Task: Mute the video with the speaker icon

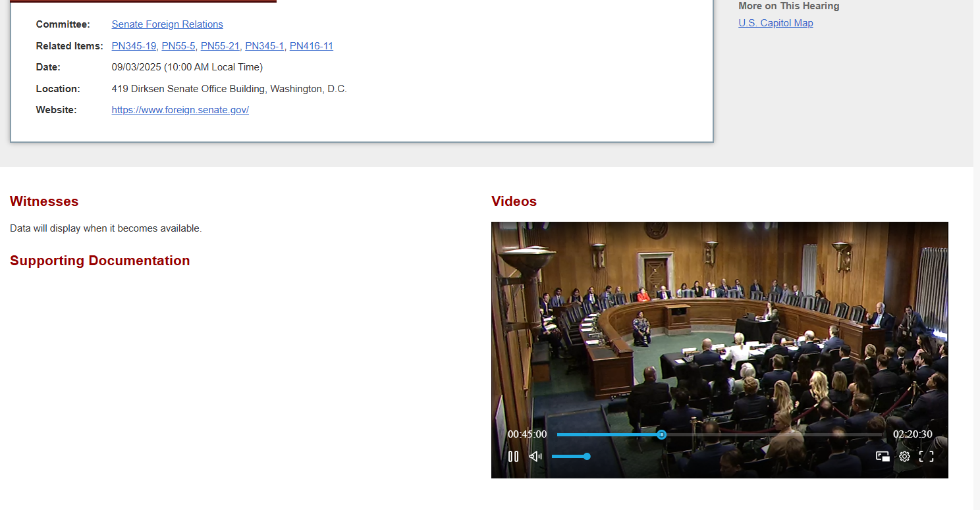Action: tap(535, 457)
